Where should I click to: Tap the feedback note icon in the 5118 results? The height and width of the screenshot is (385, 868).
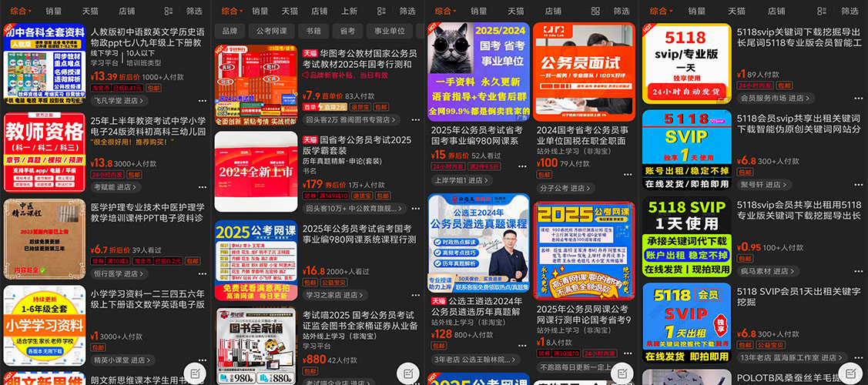coord(850,373)
